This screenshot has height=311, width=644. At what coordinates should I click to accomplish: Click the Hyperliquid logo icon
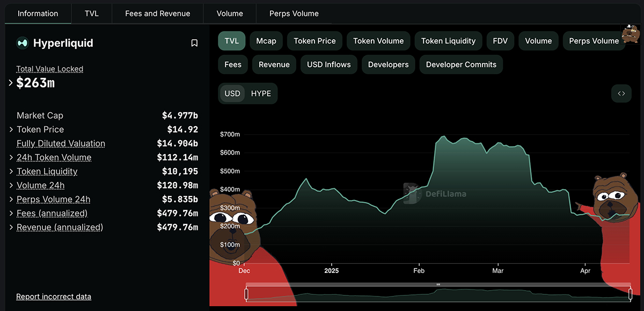(x=23, y=43)
